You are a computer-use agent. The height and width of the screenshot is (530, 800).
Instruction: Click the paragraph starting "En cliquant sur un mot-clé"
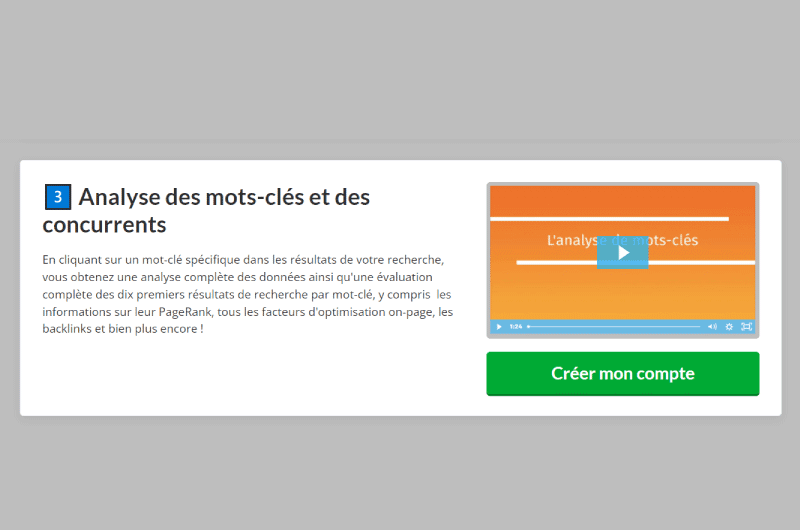coord(247,294)
